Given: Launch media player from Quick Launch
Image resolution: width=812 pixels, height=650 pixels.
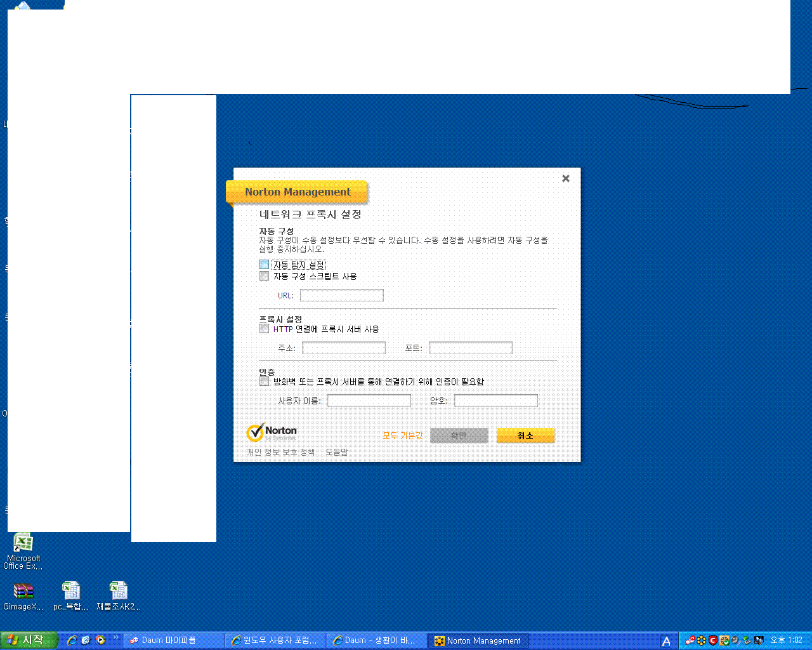Looking at the screenshot, I should (x=100, y=640).
